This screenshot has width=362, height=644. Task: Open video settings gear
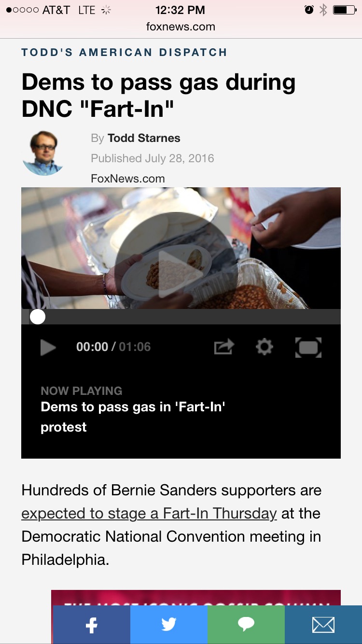[x=265, y=347]
